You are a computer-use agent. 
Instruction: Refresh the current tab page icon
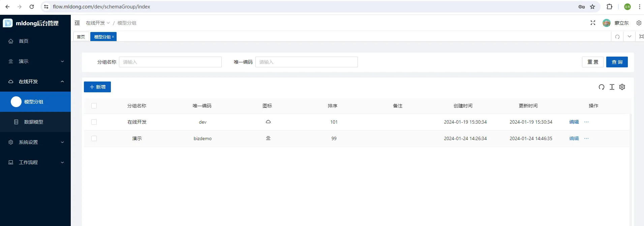617,37
